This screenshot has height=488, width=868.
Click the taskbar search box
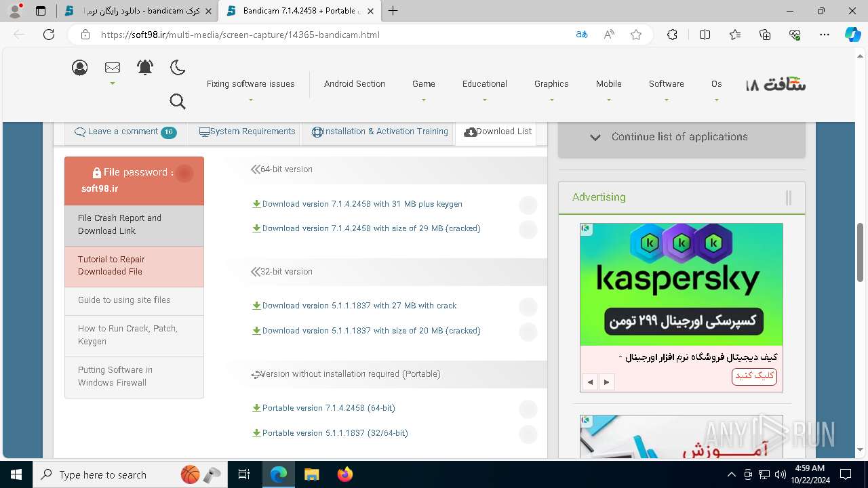(130, 474)
